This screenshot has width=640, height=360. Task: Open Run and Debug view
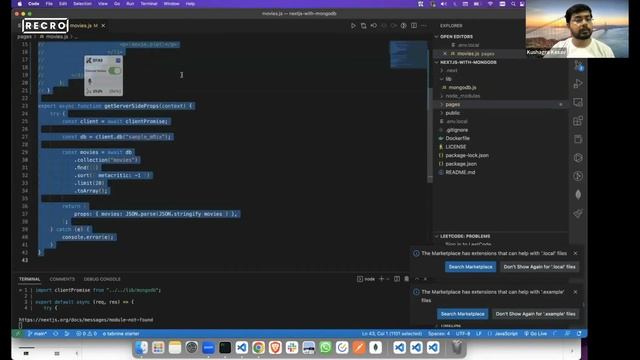[x=578, y=84]
